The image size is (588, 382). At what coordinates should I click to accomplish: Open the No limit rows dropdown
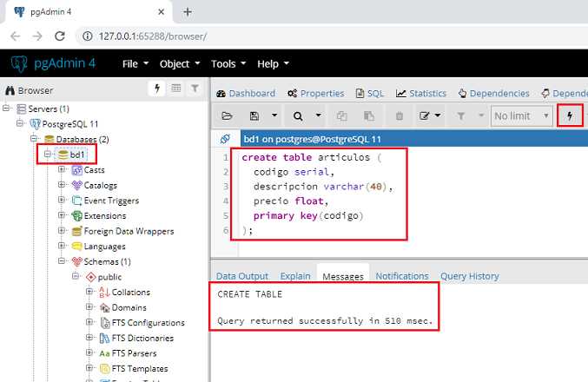tap(521, 115)
